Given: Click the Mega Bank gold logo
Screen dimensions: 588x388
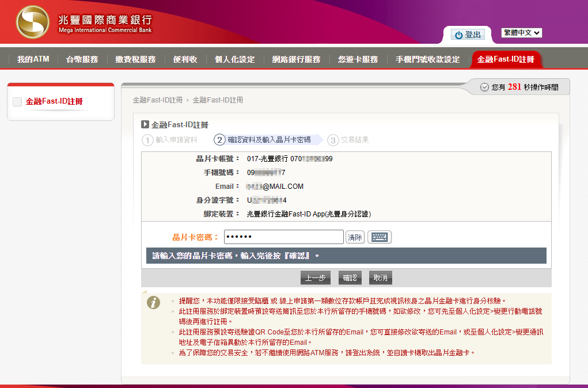Looking at the screenshot, I should tap(33, 22).
